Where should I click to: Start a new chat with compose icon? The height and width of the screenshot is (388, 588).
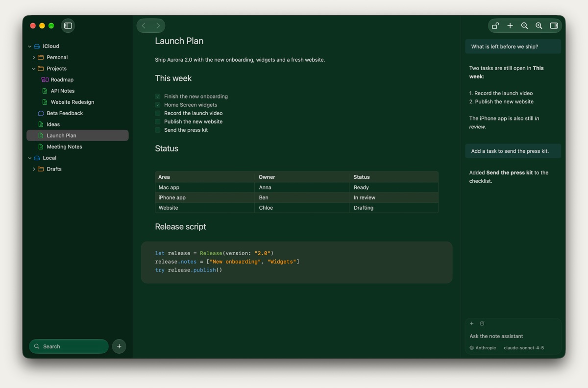click(x=482, y=323)
